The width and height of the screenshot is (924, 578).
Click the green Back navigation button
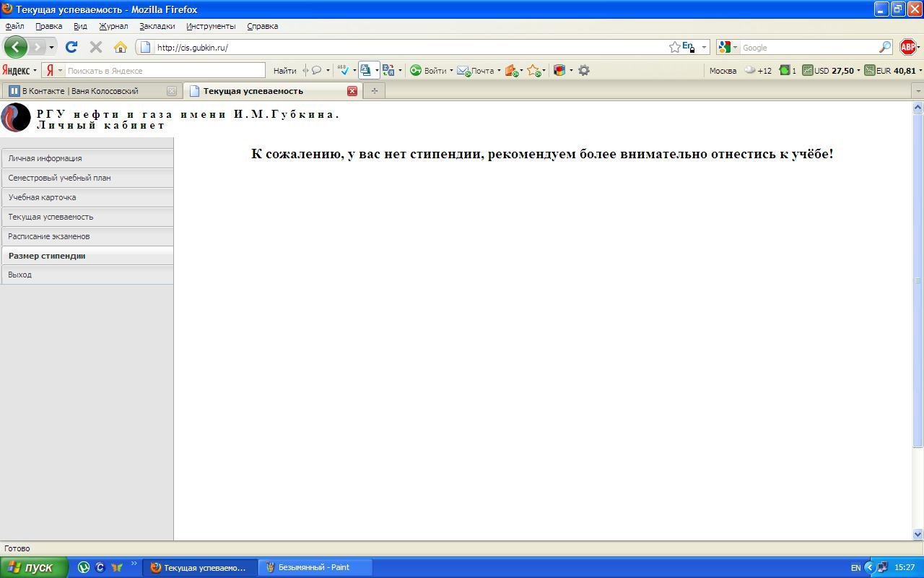point(15,47)
